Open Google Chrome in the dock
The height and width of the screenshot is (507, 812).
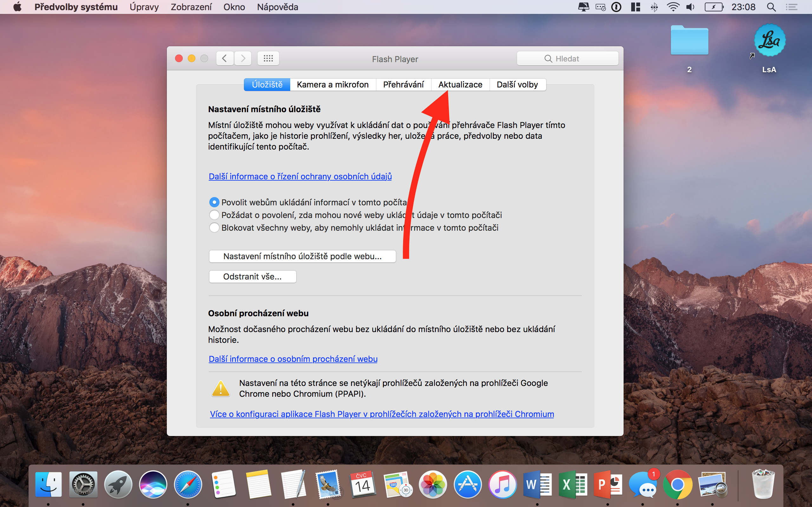point(678,485)
